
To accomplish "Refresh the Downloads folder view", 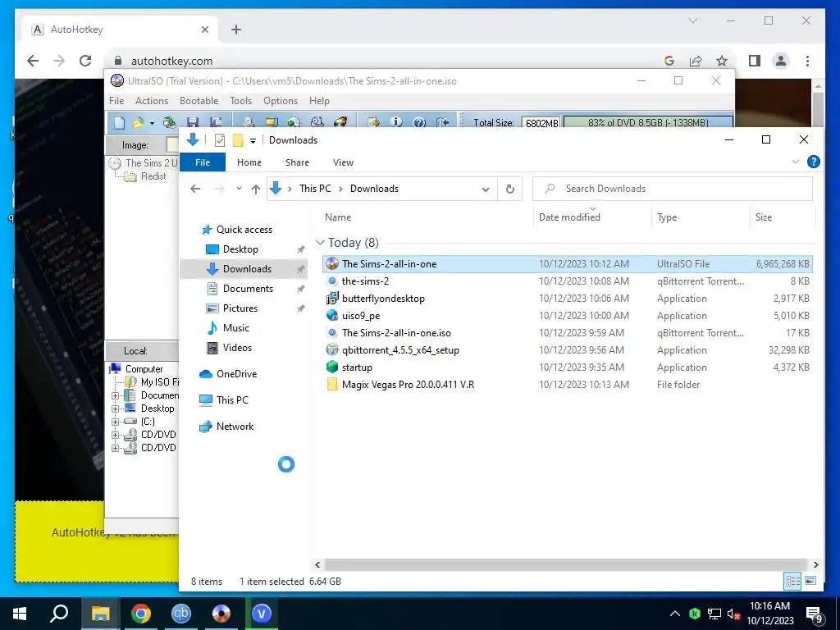I will 510,189.
